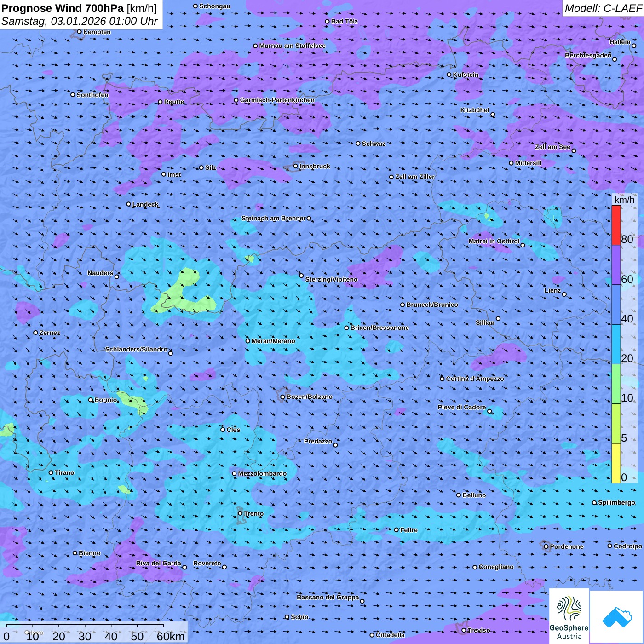
Task: Click the Kufstein label
Action: point(466,75)
